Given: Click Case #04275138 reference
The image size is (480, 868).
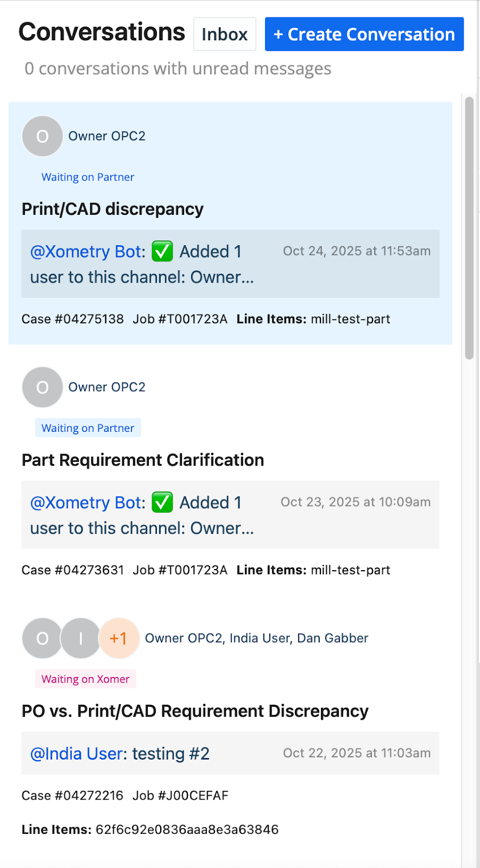Looking at the screenshot, I should 72,319.
